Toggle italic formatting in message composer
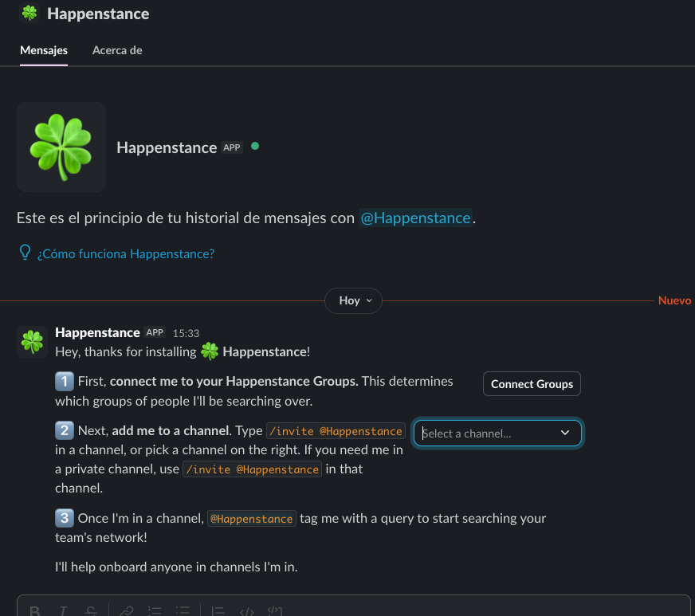 (x=63, y=611)
